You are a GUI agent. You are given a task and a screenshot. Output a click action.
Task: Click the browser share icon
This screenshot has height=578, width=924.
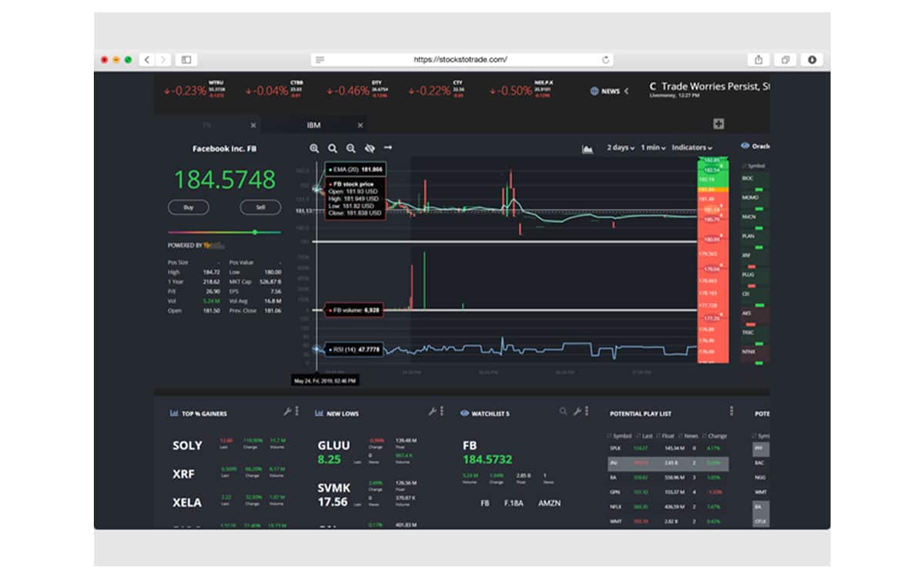click(758, 59)
